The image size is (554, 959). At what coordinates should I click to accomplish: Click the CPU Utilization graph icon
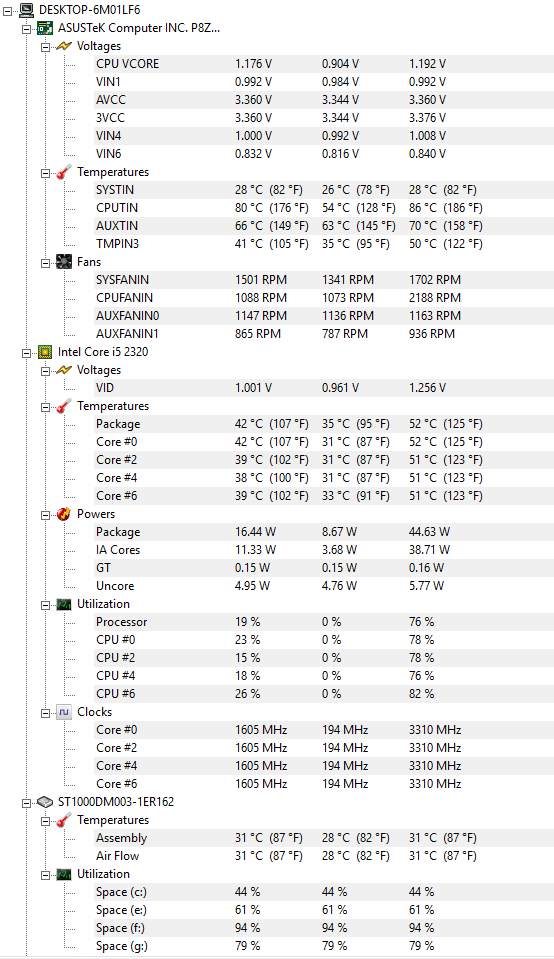[64, 604]
